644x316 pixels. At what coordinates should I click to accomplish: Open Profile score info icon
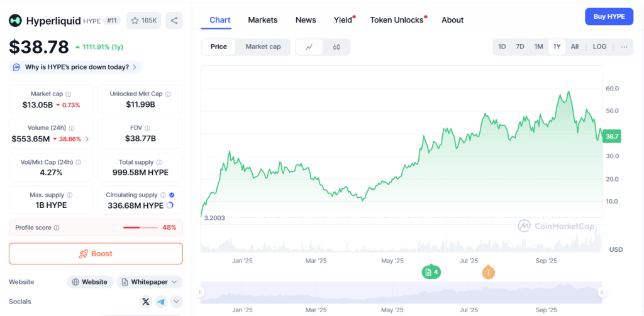pos(57,227)
